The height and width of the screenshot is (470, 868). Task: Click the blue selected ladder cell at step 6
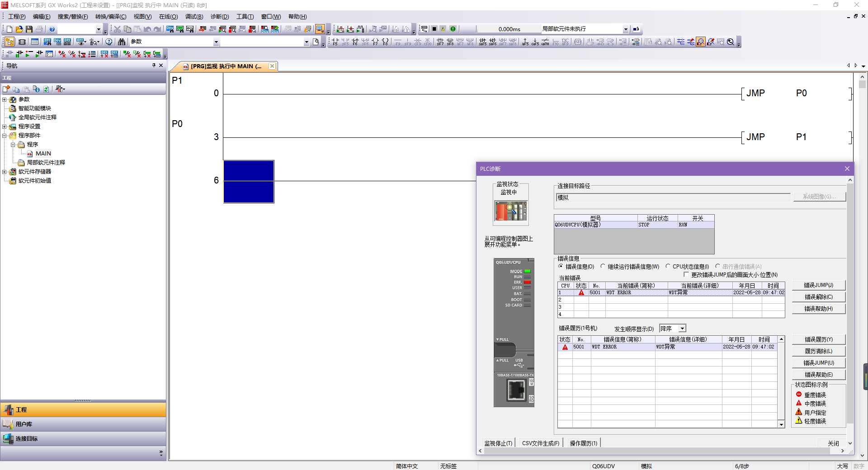tap(249, 182)
